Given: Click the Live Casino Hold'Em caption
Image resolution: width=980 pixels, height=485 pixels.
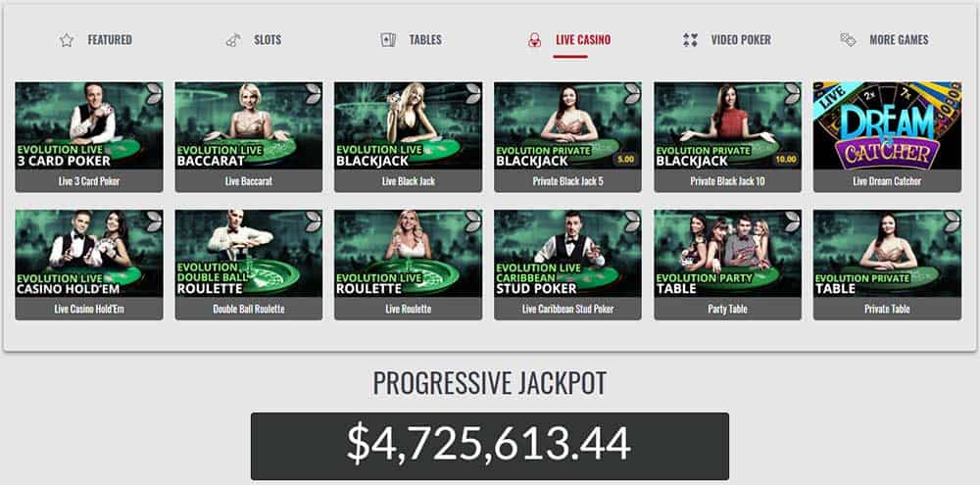Looking at the screenshot, I should click(x=89, y=309).
